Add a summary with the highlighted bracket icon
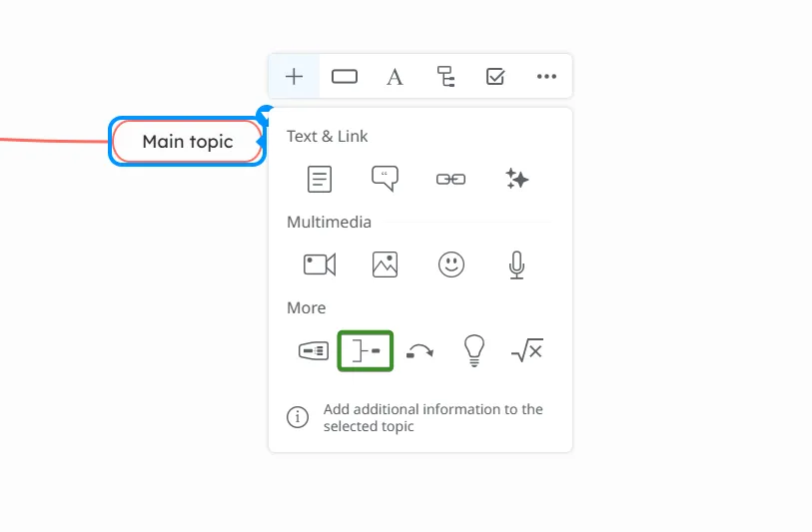 366,351
